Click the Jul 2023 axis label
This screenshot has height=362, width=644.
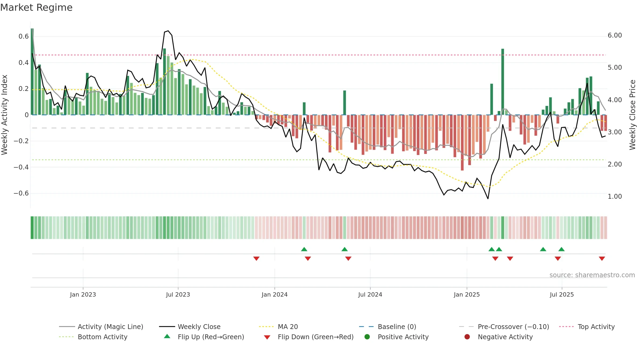point(178,294)
